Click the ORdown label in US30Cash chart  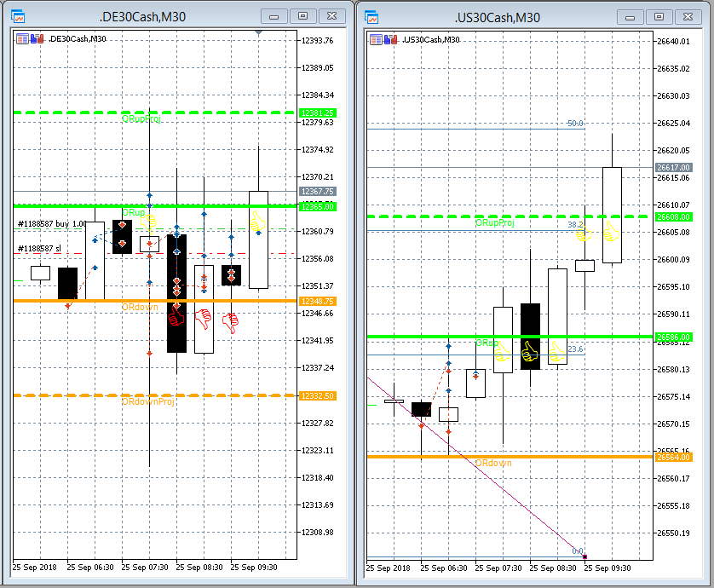pos(493,464)
